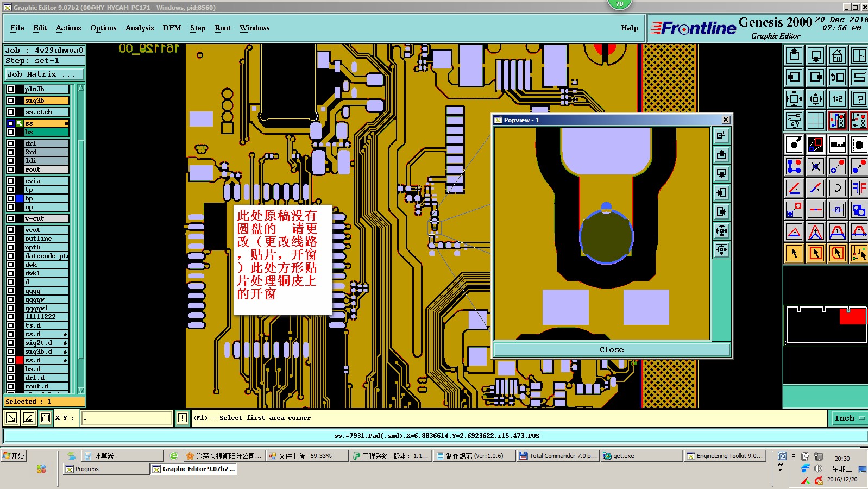This screenshot has width=868, height=489.
Task: Click the pan right view icon
Action: 816,77
